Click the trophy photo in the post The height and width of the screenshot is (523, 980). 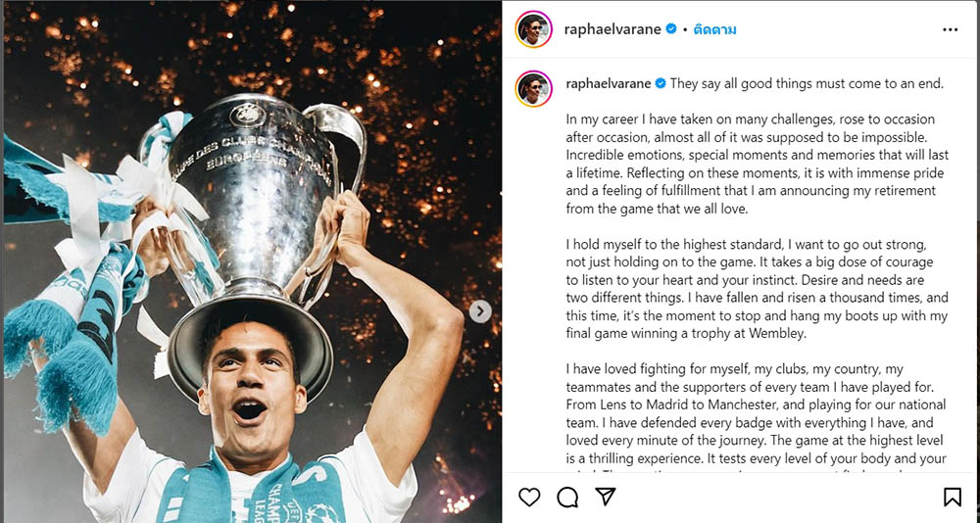pos(252,262)
